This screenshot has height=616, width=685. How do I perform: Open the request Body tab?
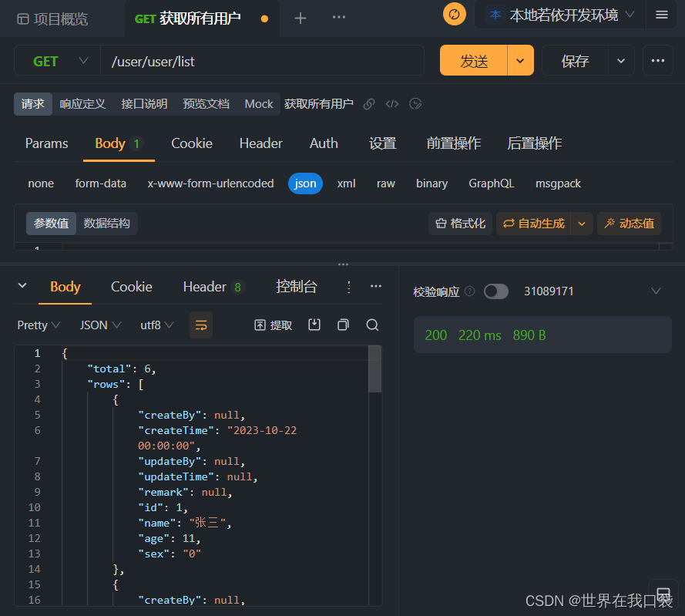click(x=119, y=143)
